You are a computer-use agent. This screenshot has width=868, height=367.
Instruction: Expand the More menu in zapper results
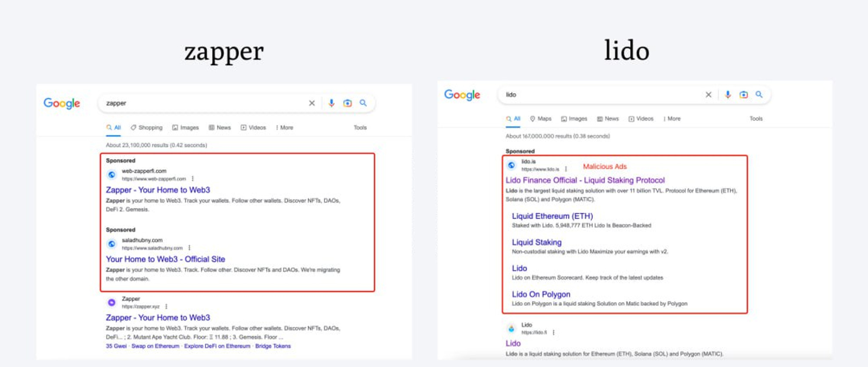click(x=285, y=128)
